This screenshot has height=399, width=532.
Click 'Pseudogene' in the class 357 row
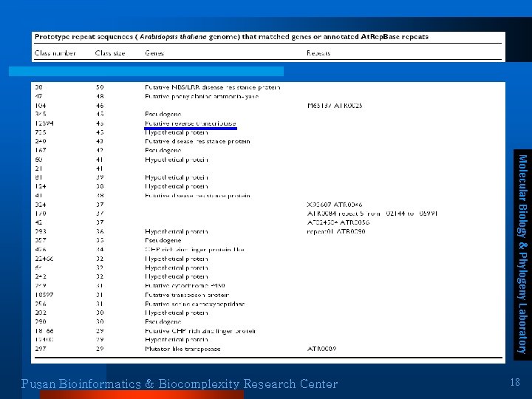click(x=163, y=241)
